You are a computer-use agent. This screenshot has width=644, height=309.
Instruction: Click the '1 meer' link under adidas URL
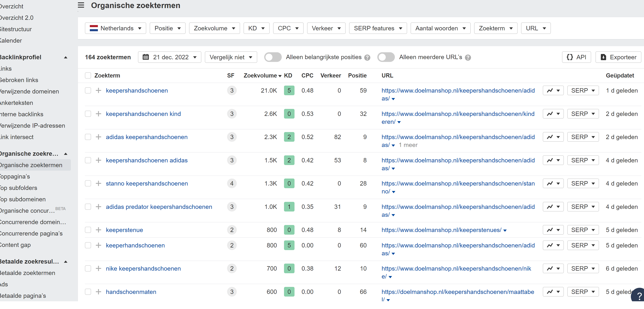point(408,145)
